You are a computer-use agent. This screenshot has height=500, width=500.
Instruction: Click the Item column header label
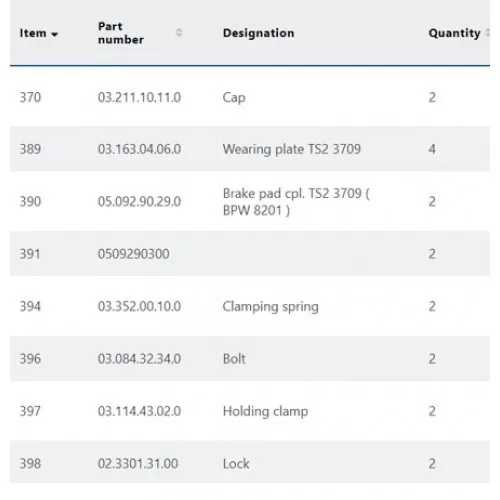click(33, 33)
